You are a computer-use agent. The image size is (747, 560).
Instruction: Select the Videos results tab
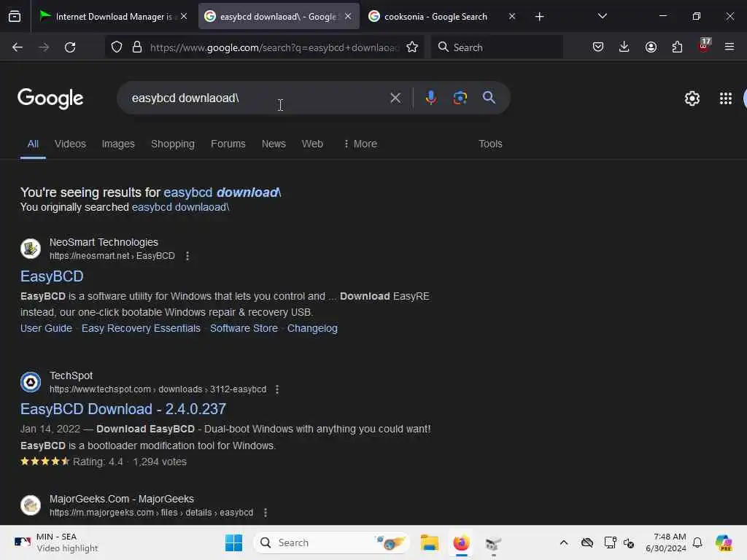(x=70, y=144)
